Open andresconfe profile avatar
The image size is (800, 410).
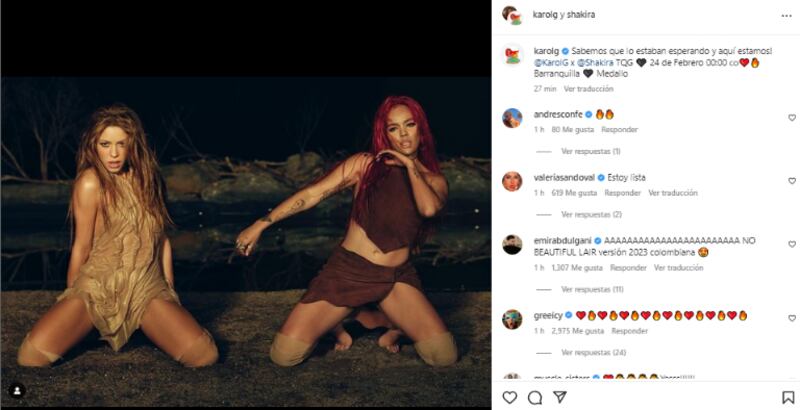pyautogui.click(x=512, y=118)
